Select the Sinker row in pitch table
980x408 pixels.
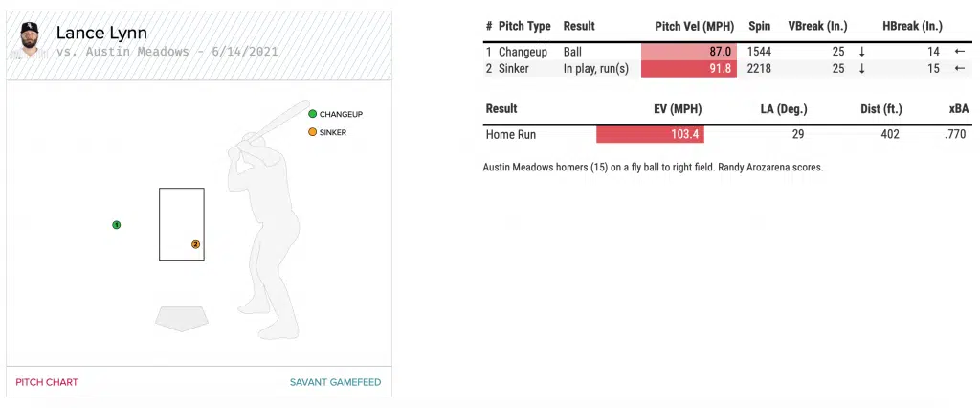click(514, 68)
